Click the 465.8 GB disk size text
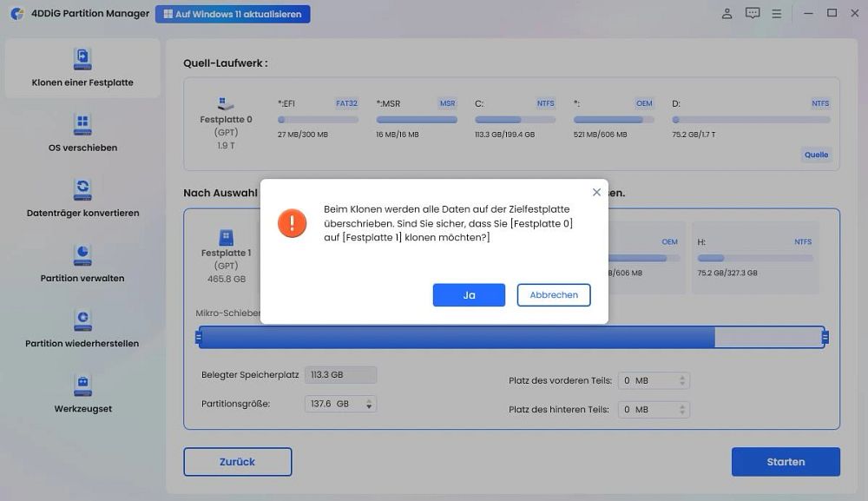Viewport: 868px width, 501px height. click(227, 279)
